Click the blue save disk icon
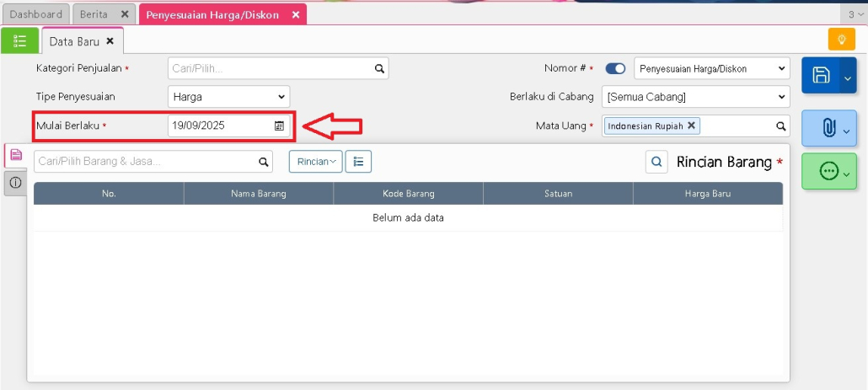The height and width of the screenshot is (390, 868). click(x=821, y=76)
